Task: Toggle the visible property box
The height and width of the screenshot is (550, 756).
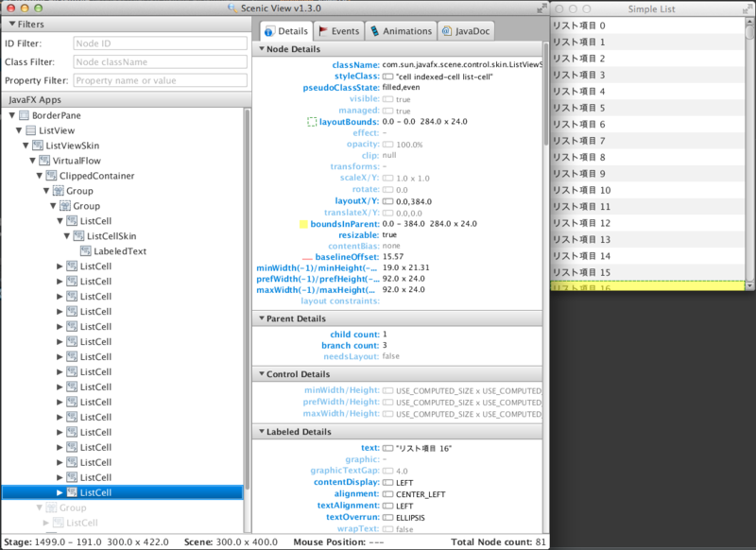Action: coord(387,99)
